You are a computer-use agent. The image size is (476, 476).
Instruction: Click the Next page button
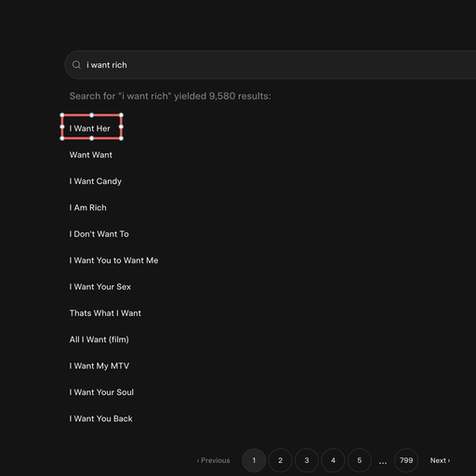440,460
